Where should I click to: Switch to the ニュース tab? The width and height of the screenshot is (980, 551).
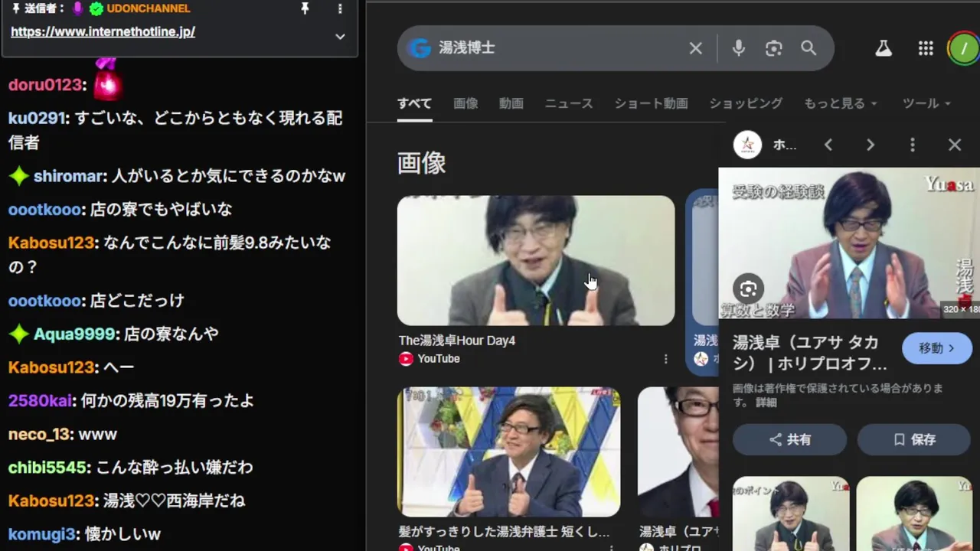(x=569, y=103)
